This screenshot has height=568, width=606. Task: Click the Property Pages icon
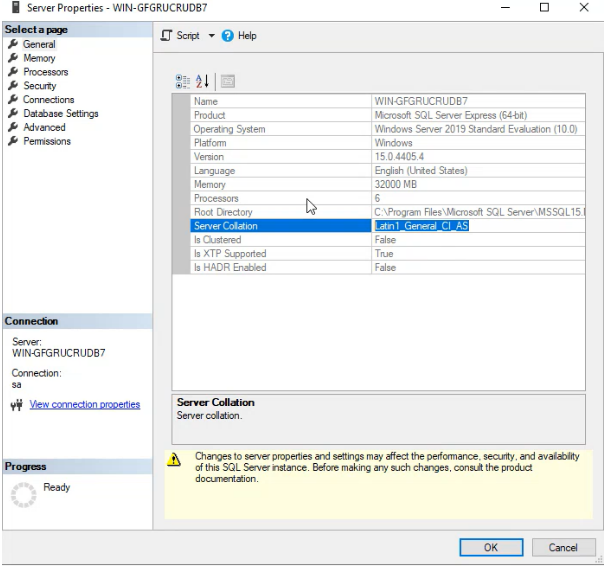pyautogui.click(x=228, y=82)
